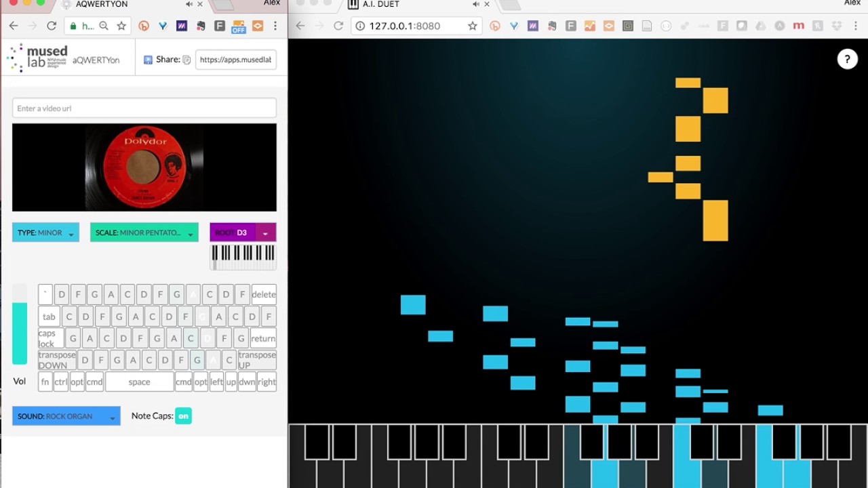Bookmark the AQWERTYON page with the star
The height and width of the screenshot is (488, 868).
point(121,26)
